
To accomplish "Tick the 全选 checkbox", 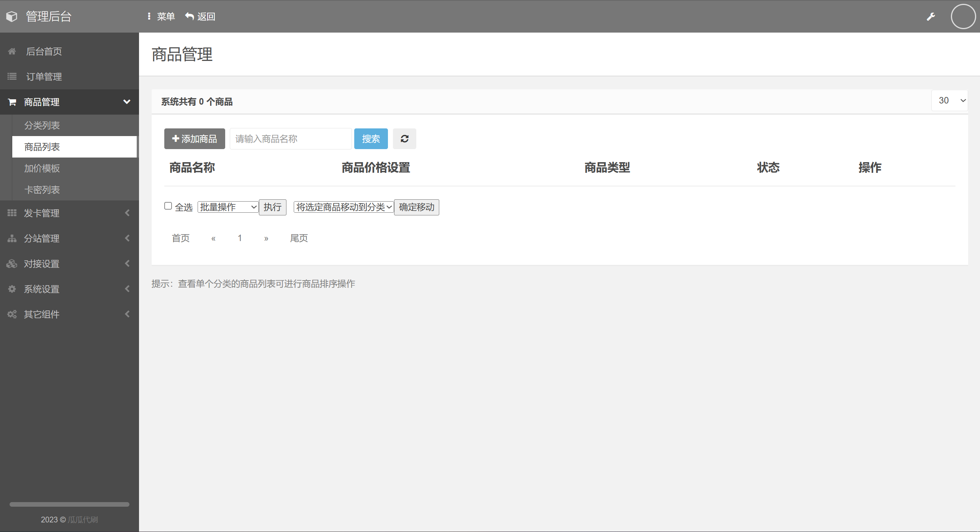I will click(168, 206).
